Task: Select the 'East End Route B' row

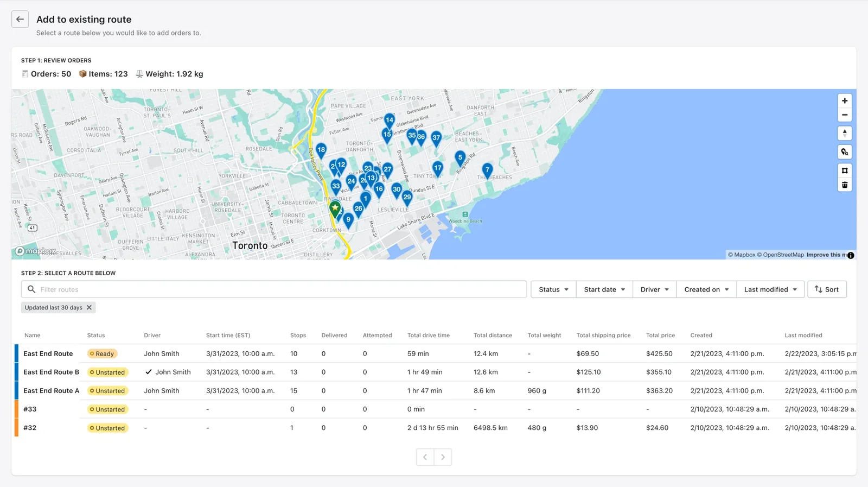Action: coord(436,372)
